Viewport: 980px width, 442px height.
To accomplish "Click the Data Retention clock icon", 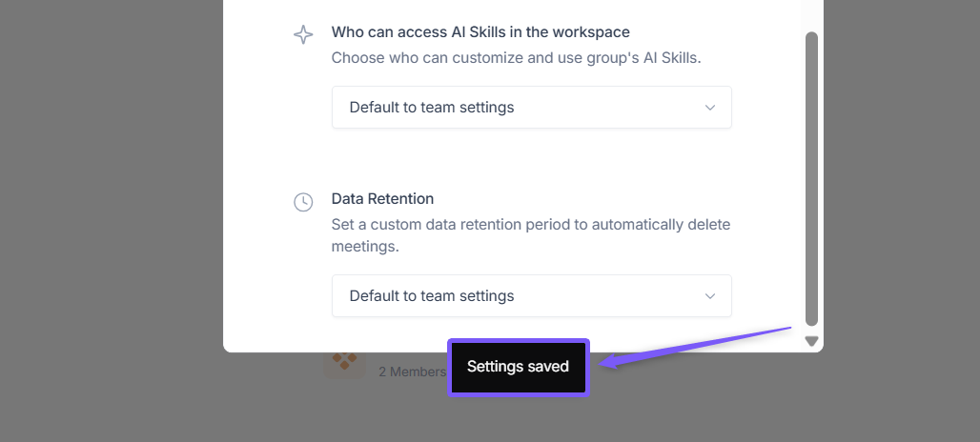I will point(303,202).
